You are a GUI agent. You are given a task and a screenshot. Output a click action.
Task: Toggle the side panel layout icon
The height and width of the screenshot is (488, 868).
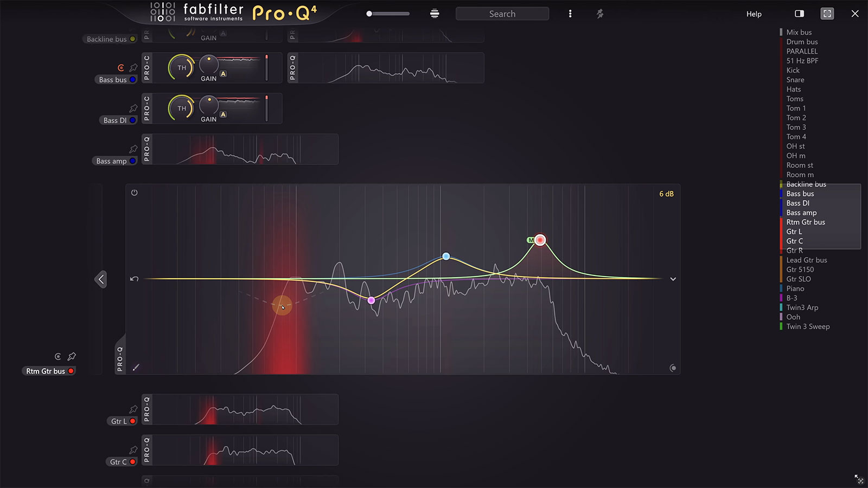[x=800, y=14]
